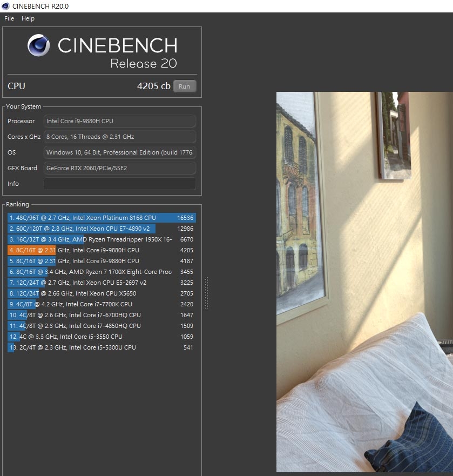The width and height of the screenshot is (453, 476).
Task: Open the File menu
Action: 9,18
